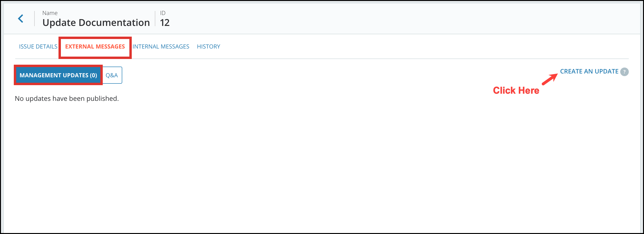Click the issue ID number 12
The image size is (644, 234).
165,23
